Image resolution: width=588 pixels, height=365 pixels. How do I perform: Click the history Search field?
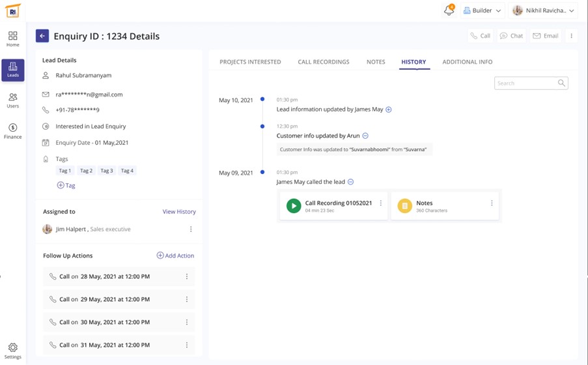526,83
